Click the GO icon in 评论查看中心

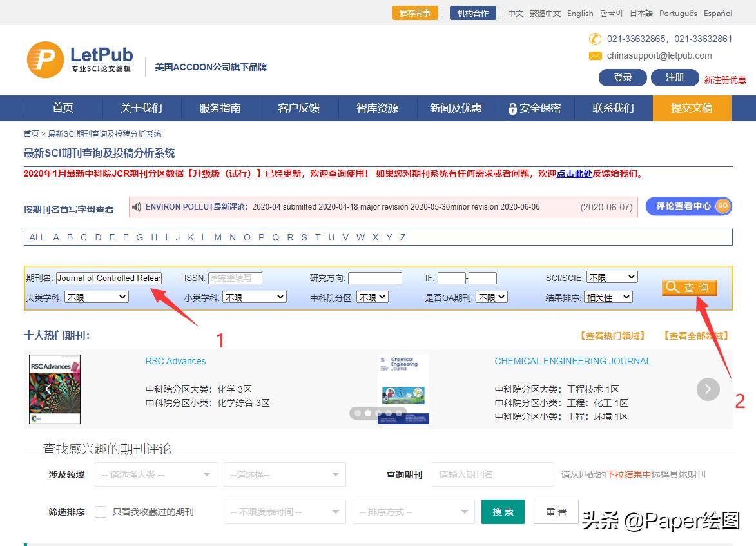(x=722, y=206)
